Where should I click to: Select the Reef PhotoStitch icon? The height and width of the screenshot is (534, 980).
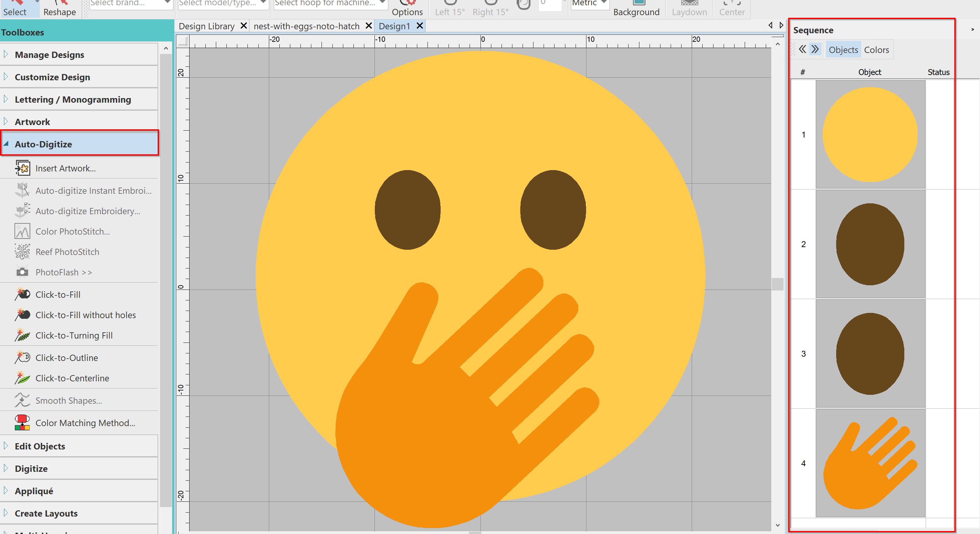[22, 251]
